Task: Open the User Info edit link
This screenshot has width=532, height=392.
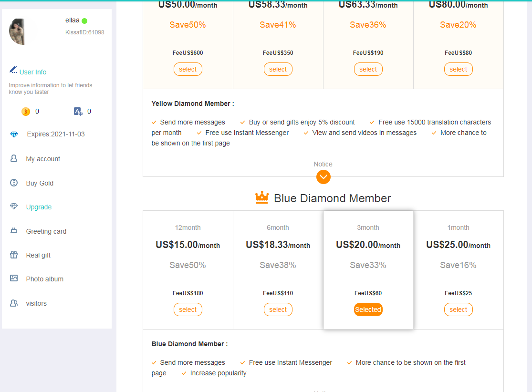Action: pyautogui.click(x=32, y=72)
